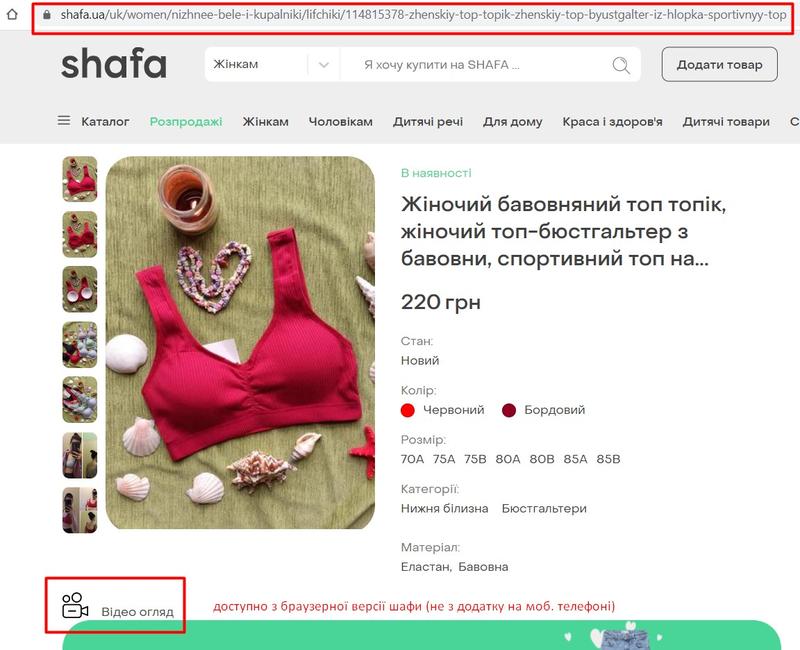Click the video camera Відео огляд icon
This screenshot has width=800, height=650.
click(75, 606)
